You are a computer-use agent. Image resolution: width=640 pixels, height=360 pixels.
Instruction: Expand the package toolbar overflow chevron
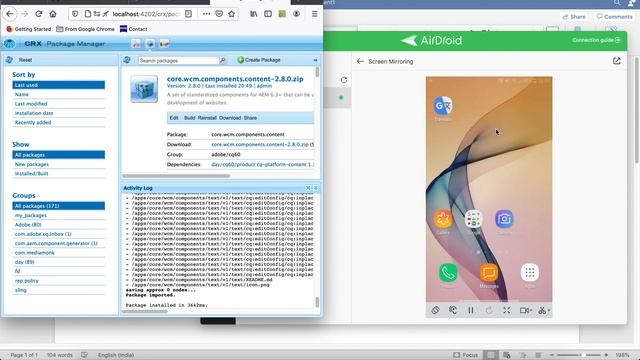pyautogui.click(x=315, y=60)
